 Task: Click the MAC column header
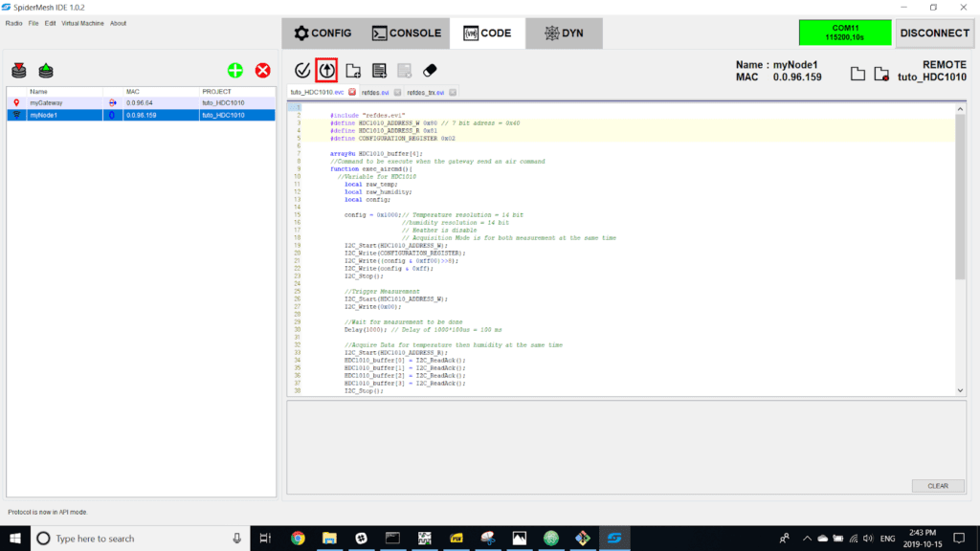point(132,91)
